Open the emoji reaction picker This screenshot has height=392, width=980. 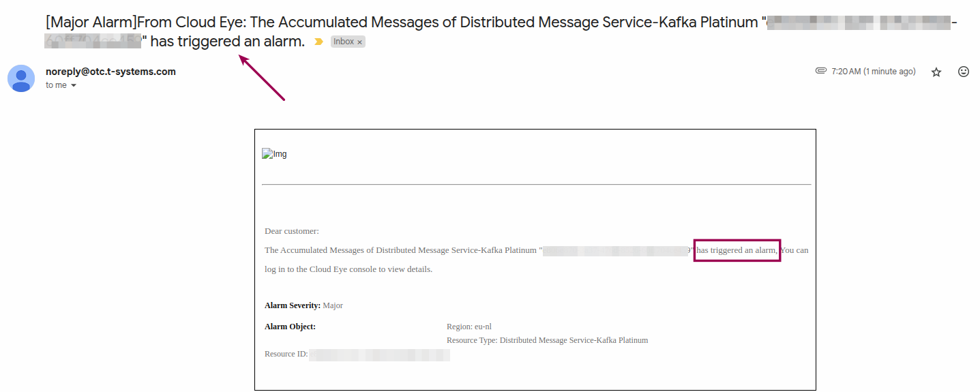coord(964,72)
